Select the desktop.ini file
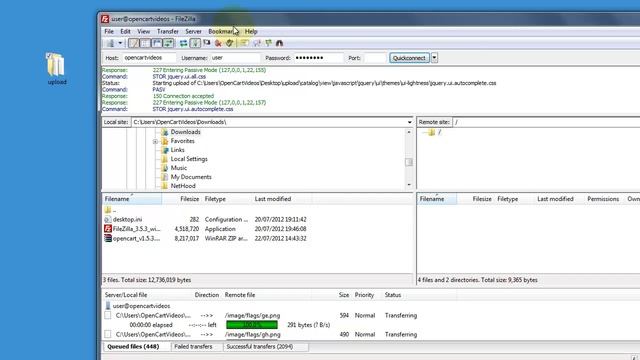Viewport: 640px width, 360px height. pos(127,219)
